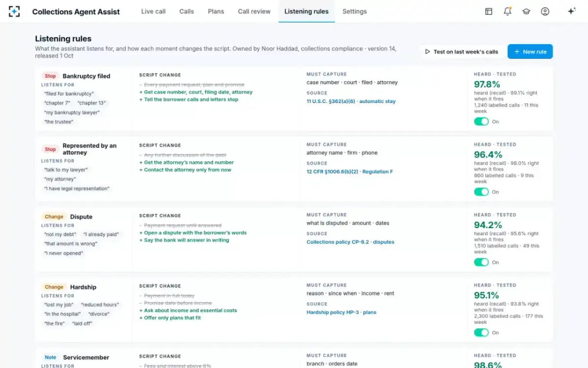Click the "divorce" phrase chip
Viewport: 588px width, 368px height.
point(99,314)
